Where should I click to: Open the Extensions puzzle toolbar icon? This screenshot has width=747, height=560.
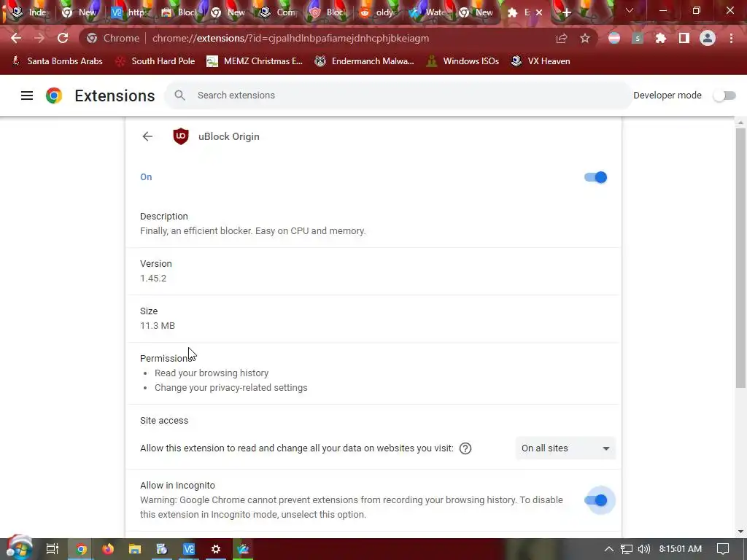click(661, 38)
